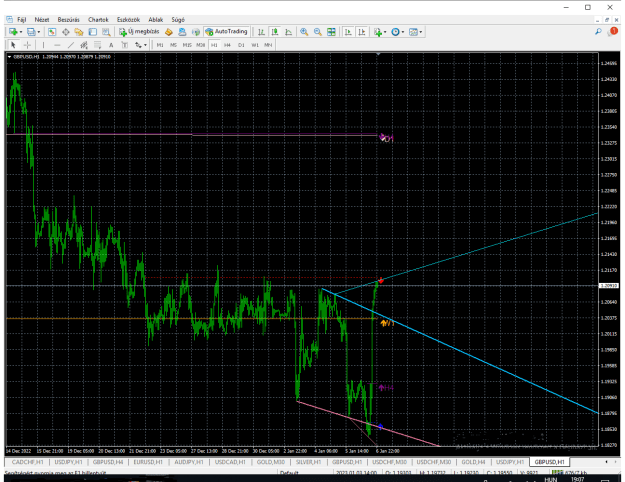Image resolution: width=625 pixels, height=482 pixels.
Task: Show the Market Watch window
Action: (x=52, y=32)
